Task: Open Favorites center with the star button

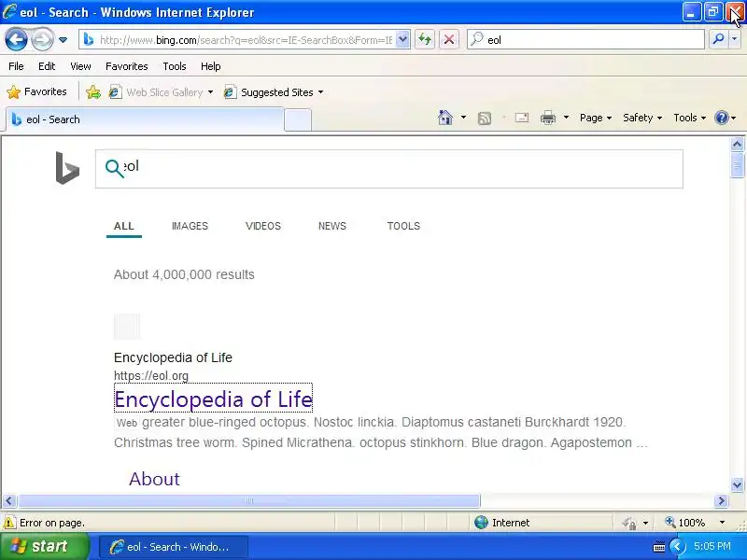Action: 36,91
